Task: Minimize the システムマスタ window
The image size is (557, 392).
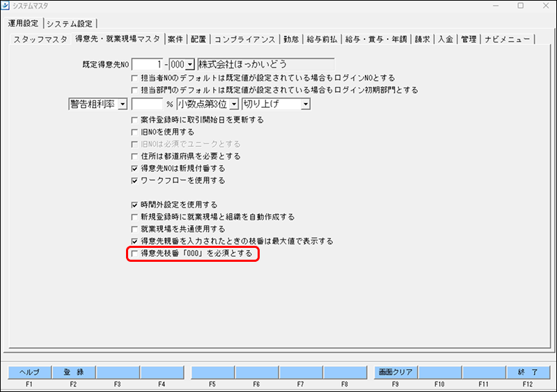Action: pyautogui.click(x=496, y=6)
